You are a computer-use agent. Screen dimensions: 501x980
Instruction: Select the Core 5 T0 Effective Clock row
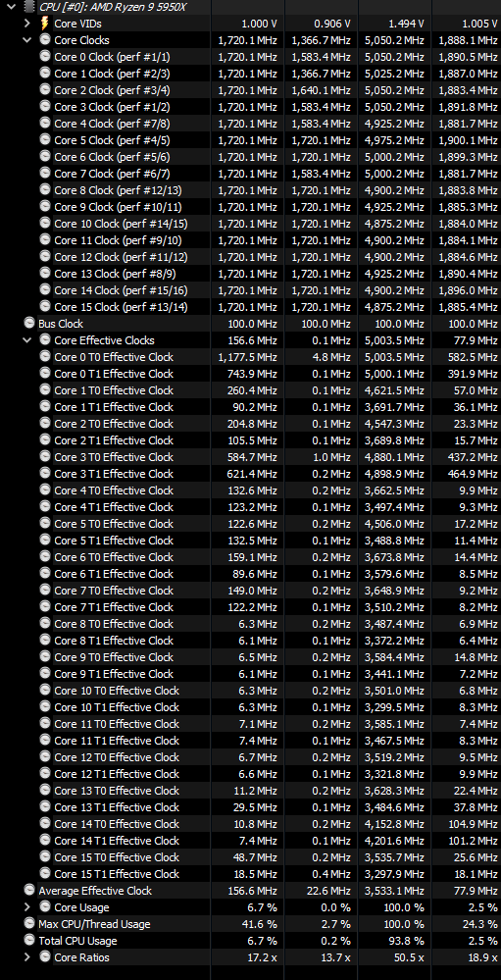pyautogui.click(x=251, y=523)
